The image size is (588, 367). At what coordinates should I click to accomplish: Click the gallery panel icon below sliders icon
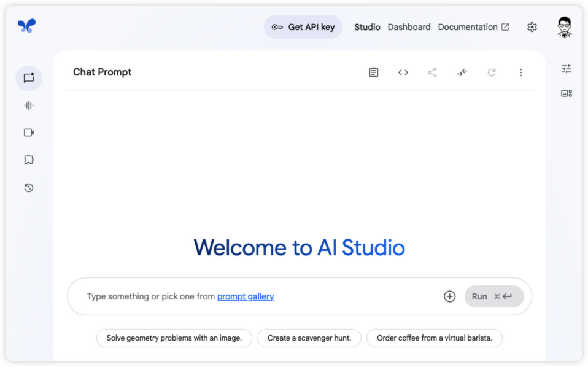click(x=567, y=93)
